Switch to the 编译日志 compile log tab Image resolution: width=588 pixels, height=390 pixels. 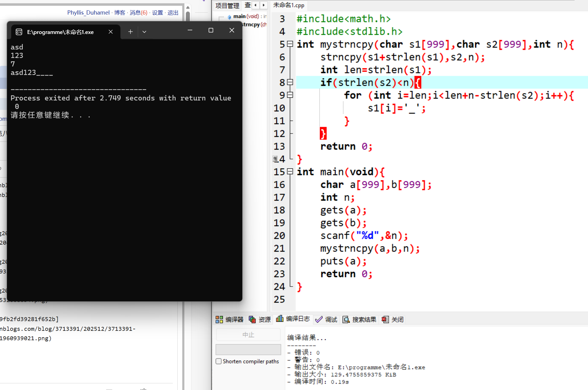[x=293, y=319]
